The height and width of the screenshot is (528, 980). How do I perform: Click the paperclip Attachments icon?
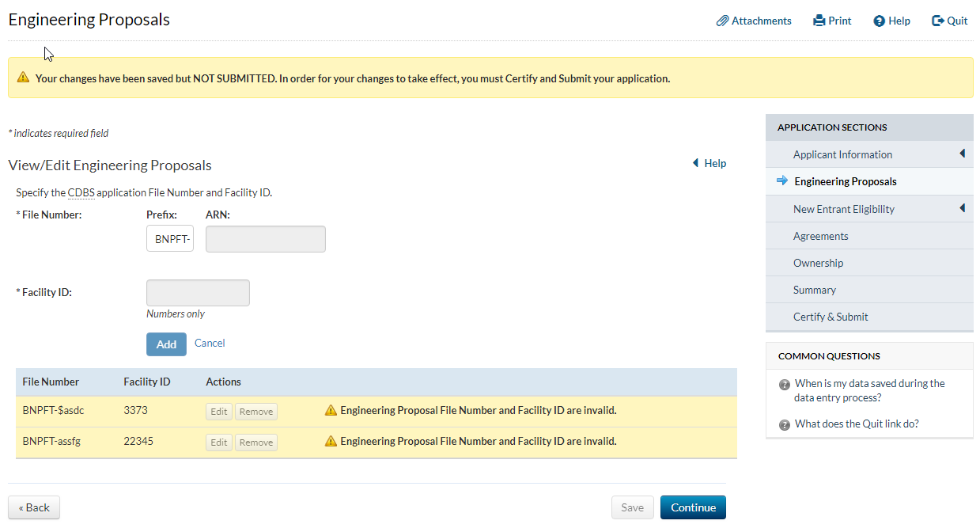click(722, 21)
